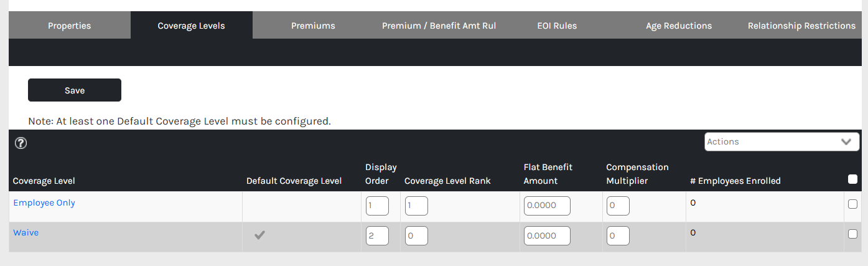Click the enrolled count in Waive row
This screenshot has height=266, width=868.
pyautogui.click(x=693, y=232)
